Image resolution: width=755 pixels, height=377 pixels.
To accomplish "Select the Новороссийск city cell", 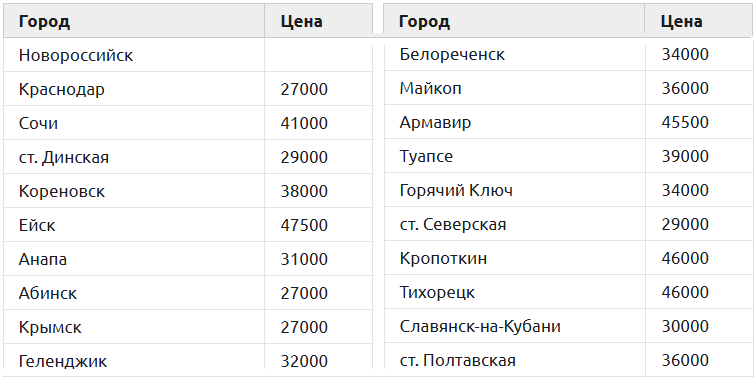I will click(x=134, y=55).
